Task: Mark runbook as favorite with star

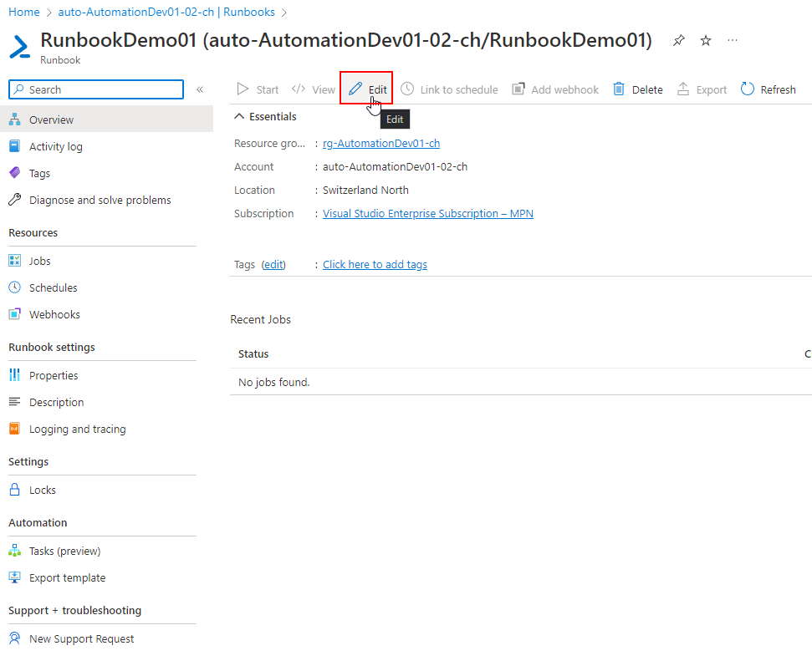Action: pos(705,40)
